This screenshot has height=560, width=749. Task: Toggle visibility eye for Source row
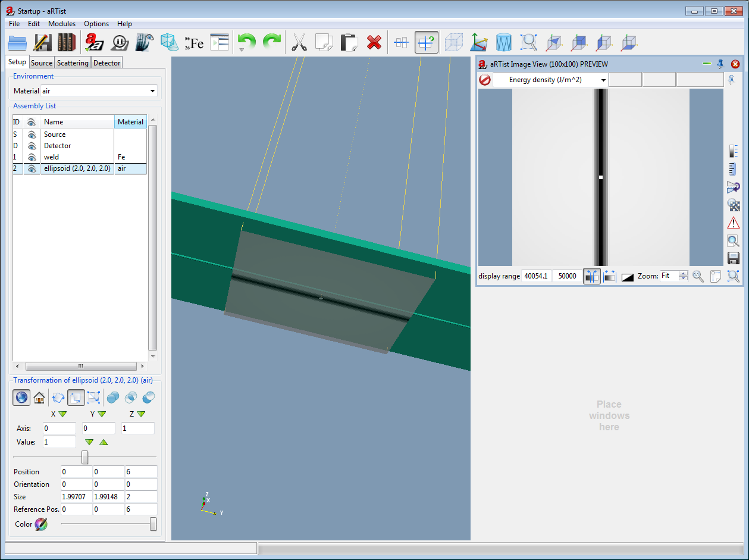pyautogui.click(x=32, y=134)
